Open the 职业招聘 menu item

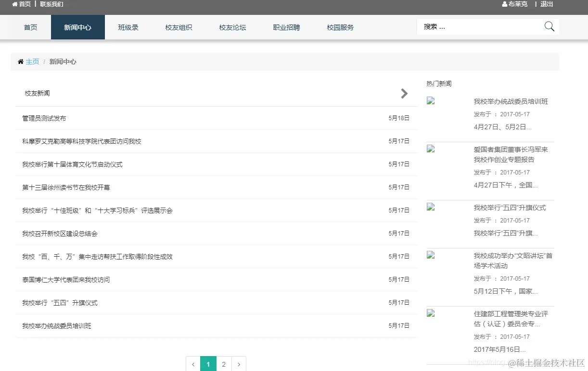click(x=286, y=27)
